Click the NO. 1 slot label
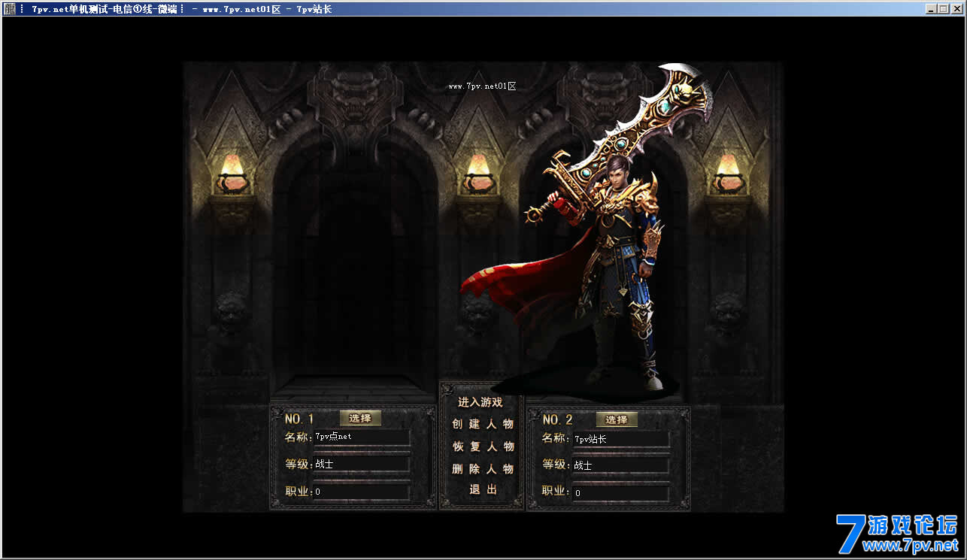 point(299,419)
